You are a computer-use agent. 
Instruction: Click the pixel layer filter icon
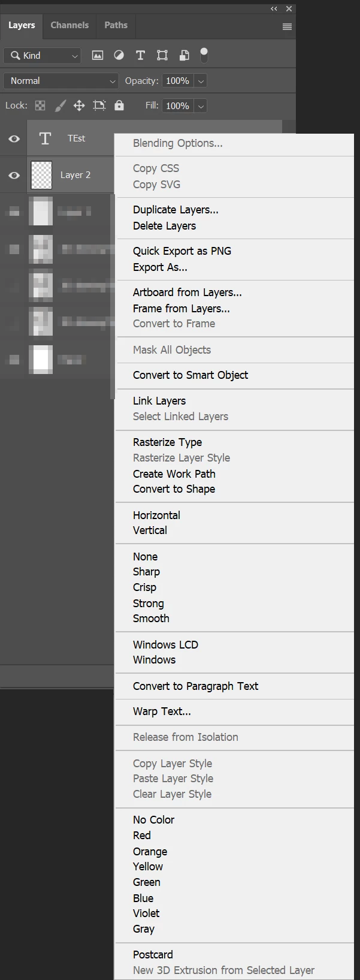point(98,55)
